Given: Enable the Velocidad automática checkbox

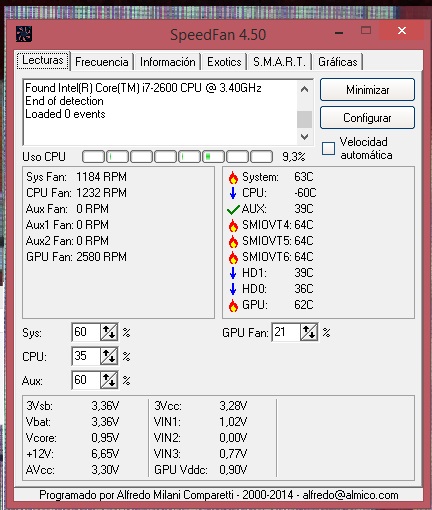Looking at the screenshot, I should (x=328, y=148).
